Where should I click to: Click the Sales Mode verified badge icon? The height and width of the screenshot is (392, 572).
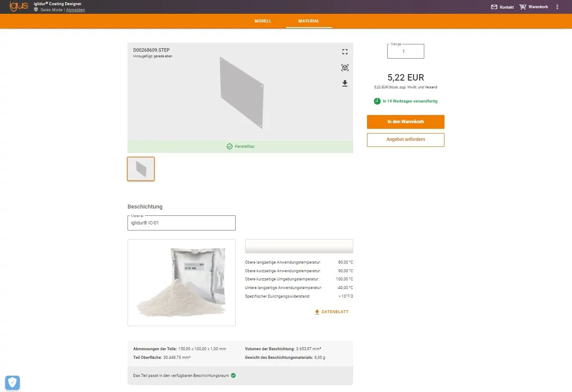click(x=36, y=9)
